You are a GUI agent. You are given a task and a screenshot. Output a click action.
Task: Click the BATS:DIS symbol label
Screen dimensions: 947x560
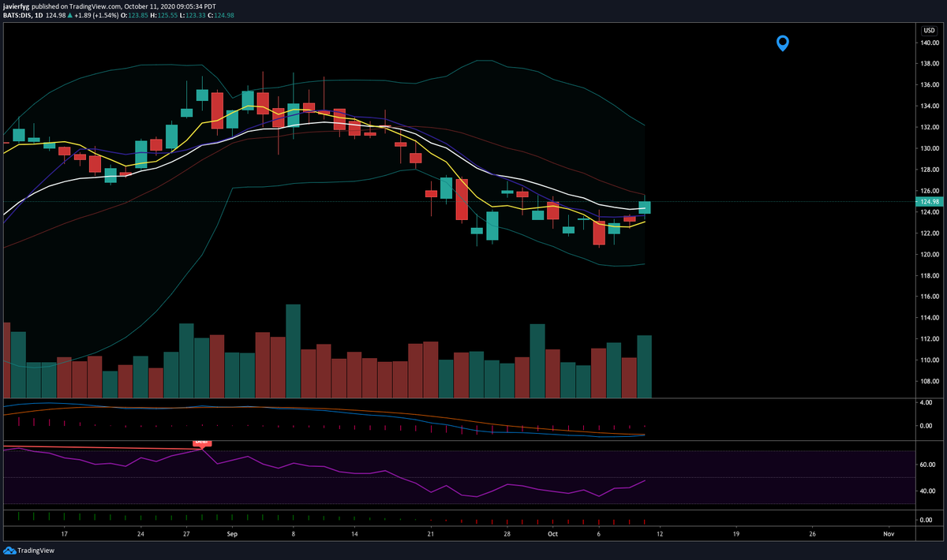[x=18, y=16]
